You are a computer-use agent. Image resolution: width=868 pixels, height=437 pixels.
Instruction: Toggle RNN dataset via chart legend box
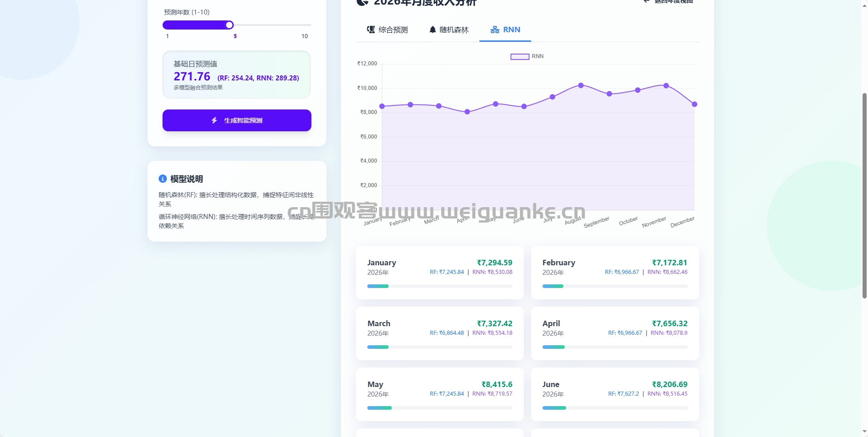tap(520, 57)
